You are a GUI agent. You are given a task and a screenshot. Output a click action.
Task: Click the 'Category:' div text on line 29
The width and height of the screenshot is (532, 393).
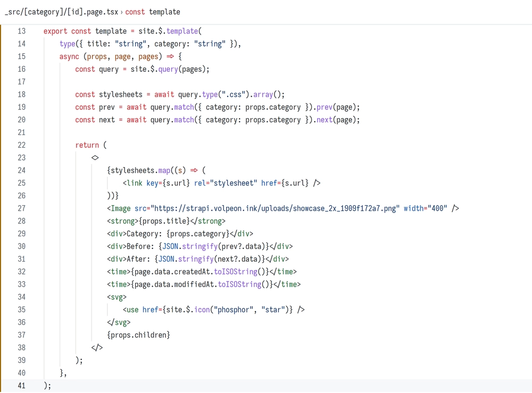coord(145,233)
